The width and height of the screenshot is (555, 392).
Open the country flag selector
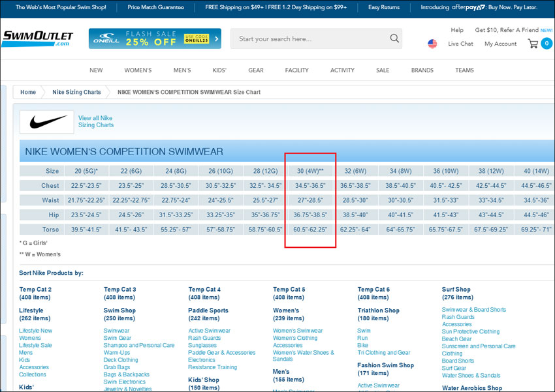point(432,44)
